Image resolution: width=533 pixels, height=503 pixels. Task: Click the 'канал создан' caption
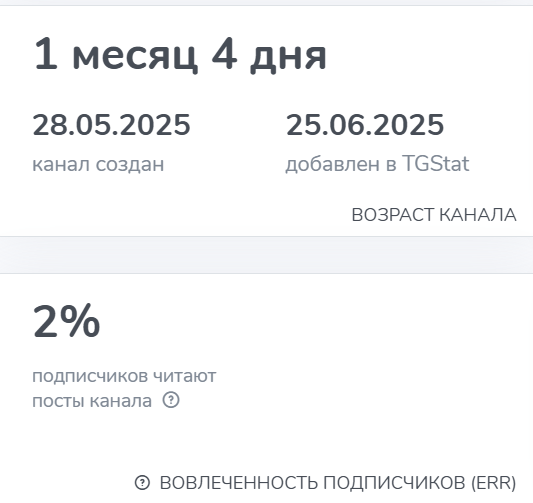tap(98, 164)
